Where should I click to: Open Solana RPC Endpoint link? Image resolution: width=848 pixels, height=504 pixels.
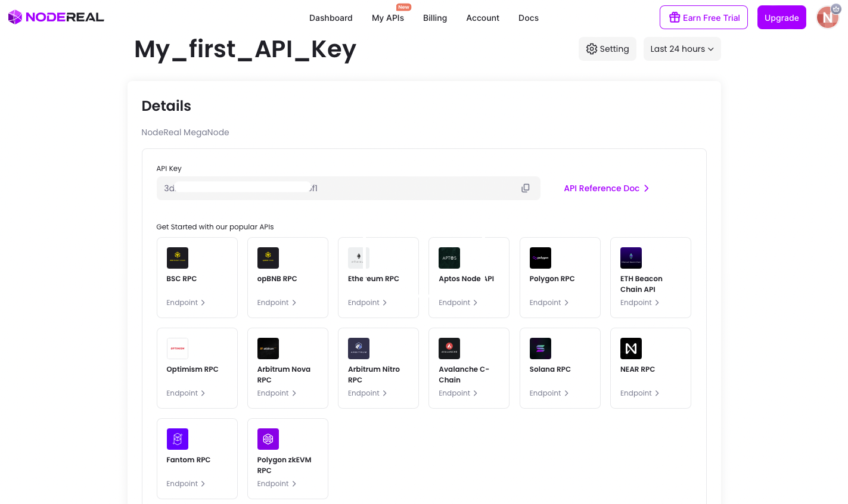point(549,393)
